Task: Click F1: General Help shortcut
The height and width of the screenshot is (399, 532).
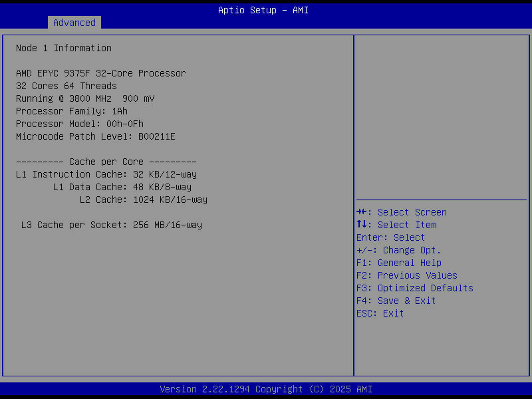Action: coord(398,262)
